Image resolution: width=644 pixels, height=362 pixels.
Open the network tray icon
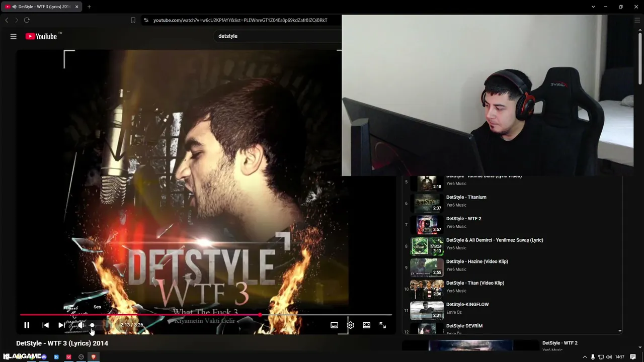pos(601,357)
